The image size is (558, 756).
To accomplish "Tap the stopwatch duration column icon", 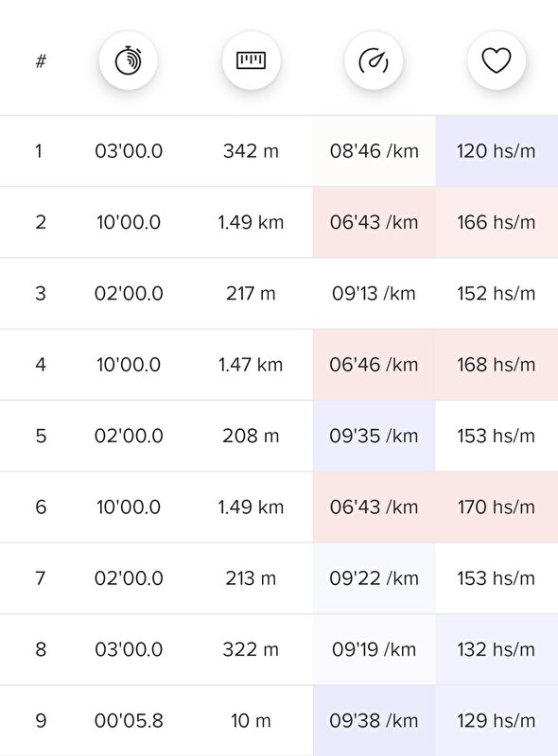I will 128,60.
